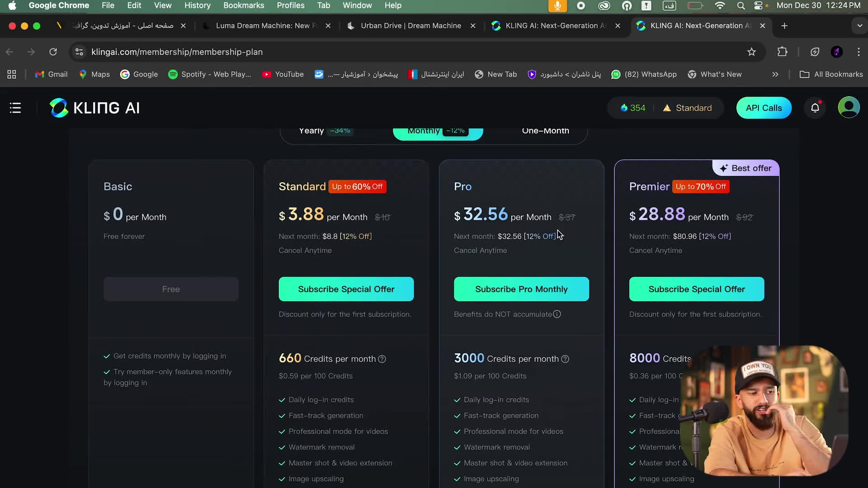Open Chrome extensions puzzle icon
868x488 pixels.
(x=782, y=52)
